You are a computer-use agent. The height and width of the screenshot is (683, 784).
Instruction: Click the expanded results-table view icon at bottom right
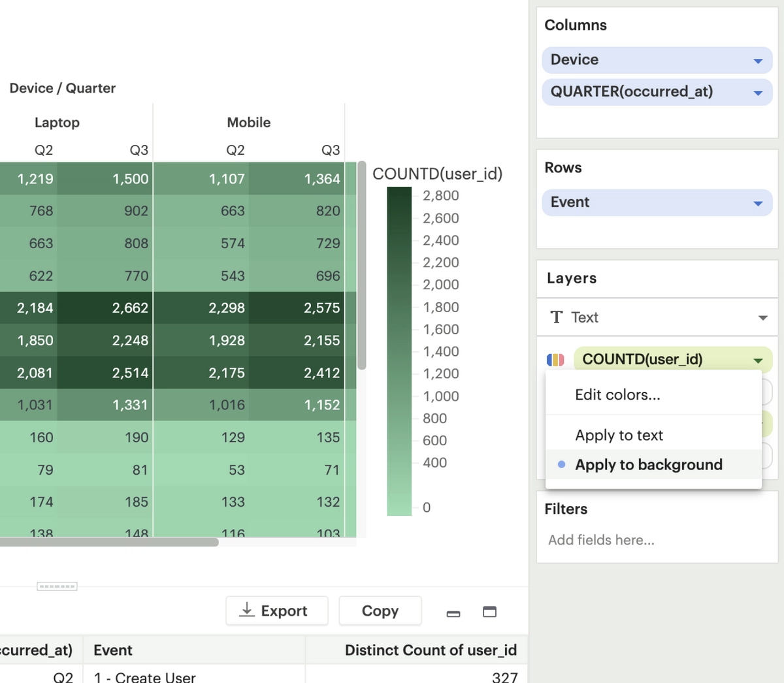489,611
